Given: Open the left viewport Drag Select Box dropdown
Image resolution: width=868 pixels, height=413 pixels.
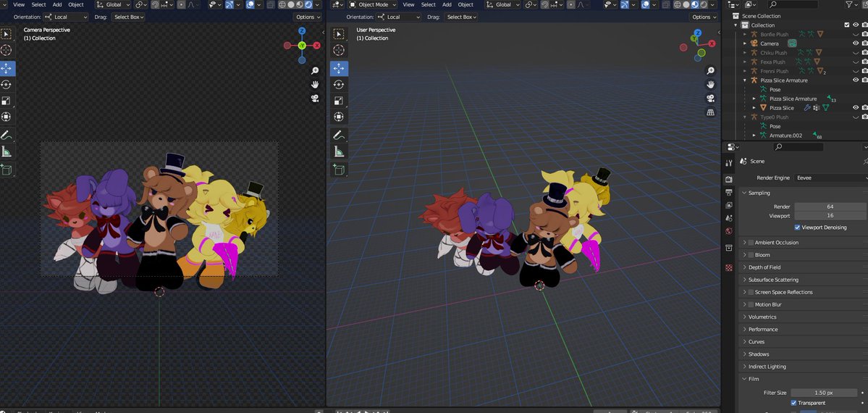Looking at the screenshot, I should 128,17.
